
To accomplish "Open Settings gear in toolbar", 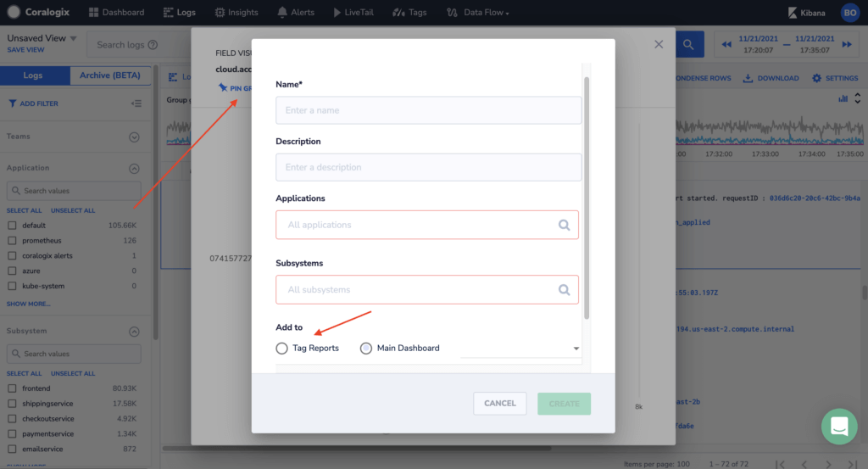I will pyautogui.click(x=816, y=78).
